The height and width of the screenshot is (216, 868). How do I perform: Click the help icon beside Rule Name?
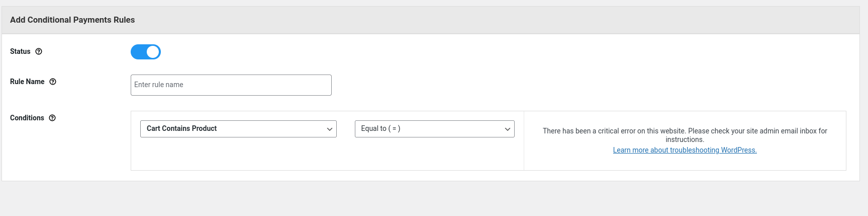(x=53, y=82)
